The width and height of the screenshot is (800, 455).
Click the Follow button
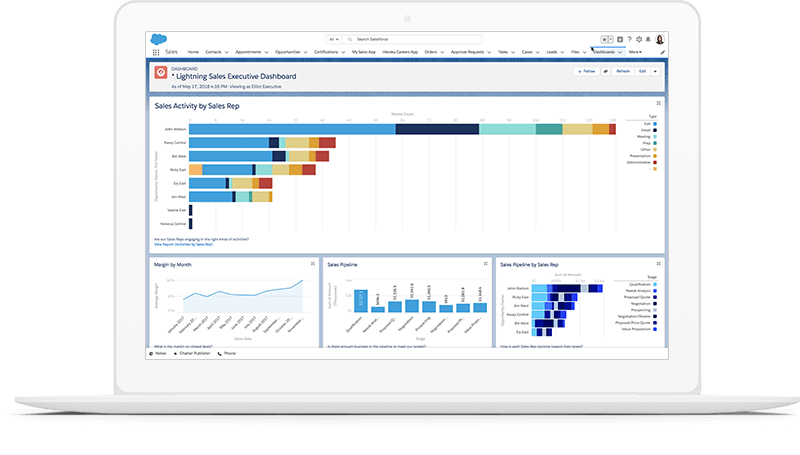(586, 71)
